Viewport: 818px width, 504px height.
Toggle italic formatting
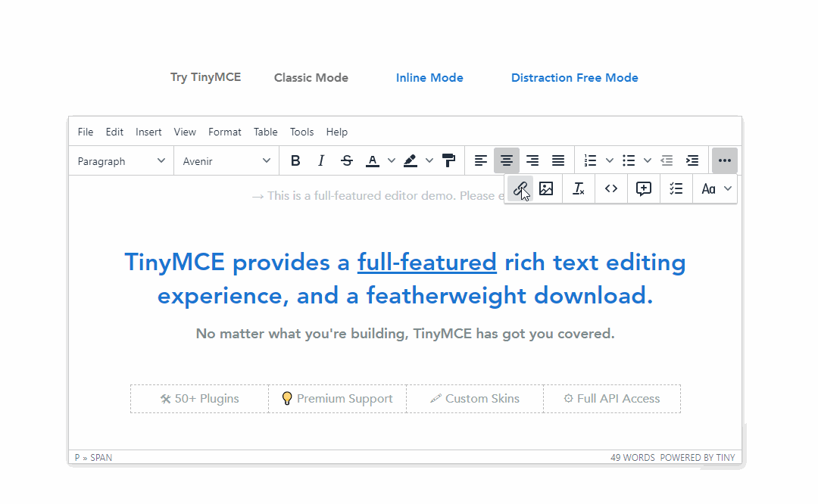321,160
